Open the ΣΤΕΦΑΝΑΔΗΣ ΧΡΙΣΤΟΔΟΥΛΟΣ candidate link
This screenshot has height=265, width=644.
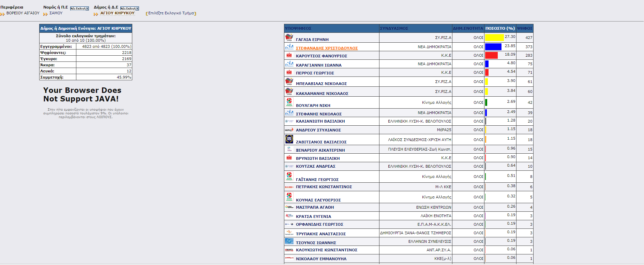click(x=327, y=48)
